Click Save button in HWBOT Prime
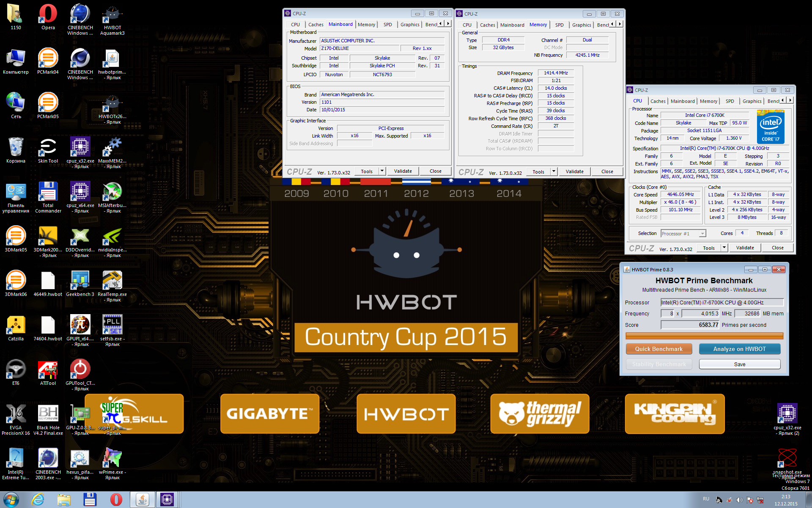The width and height of the screenshot is (812, 508). pyautogui.click(x=739, y=364)
